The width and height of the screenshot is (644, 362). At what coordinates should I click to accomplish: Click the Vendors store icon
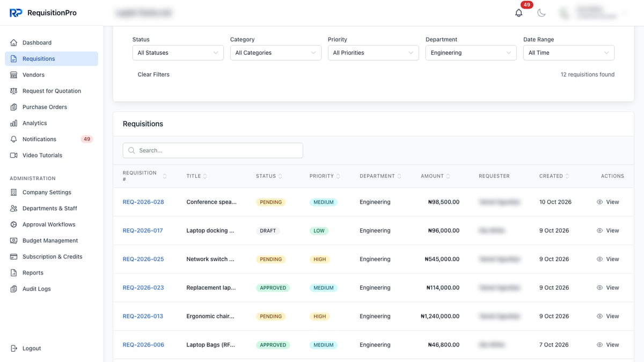[x=14, y=75]
